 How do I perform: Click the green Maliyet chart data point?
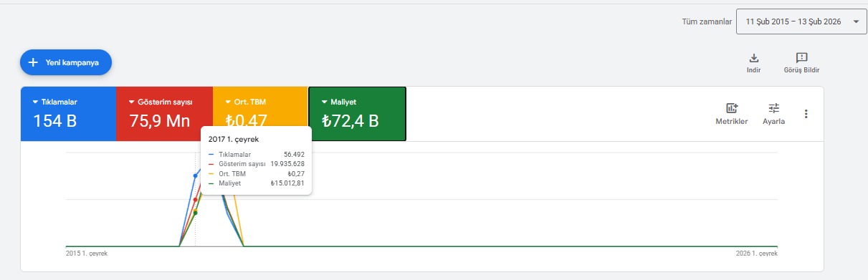tap(195, 212)
